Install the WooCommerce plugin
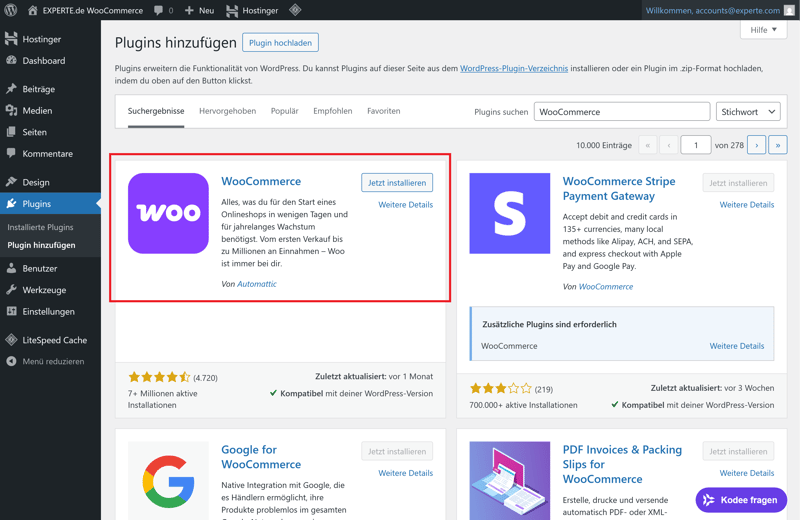This screenshot has height=520, width=800. pyautogui.click(x=397, y=183)
